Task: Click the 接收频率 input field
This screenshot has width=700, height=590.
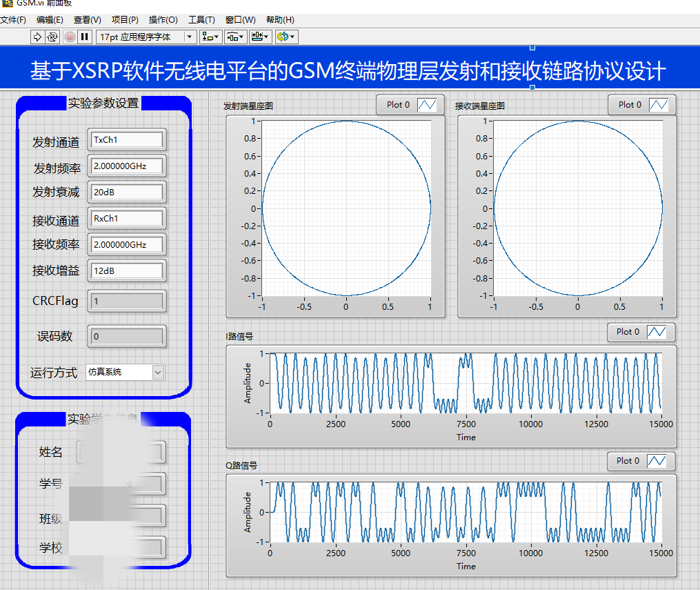Action: tap(127, 245)
